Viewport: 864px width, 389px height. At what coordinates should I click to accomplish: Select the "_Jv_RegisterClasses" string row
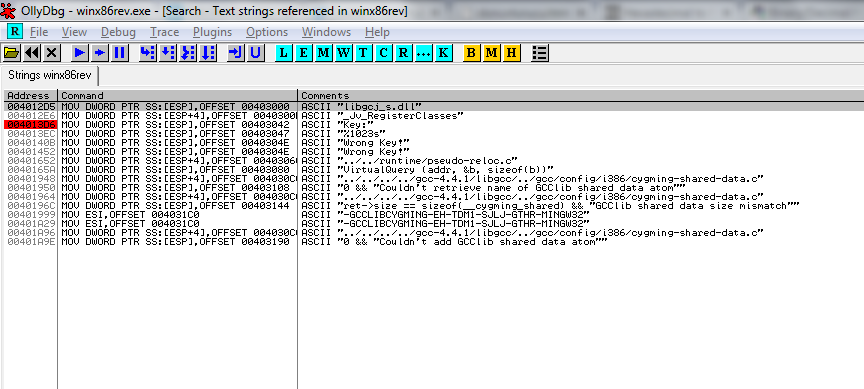pos(434,115)
